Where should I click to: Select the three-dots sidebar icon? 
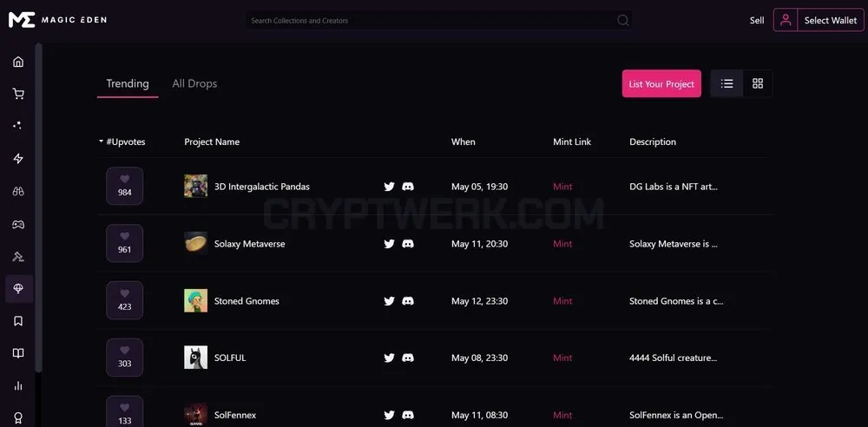tap(18, 126)
